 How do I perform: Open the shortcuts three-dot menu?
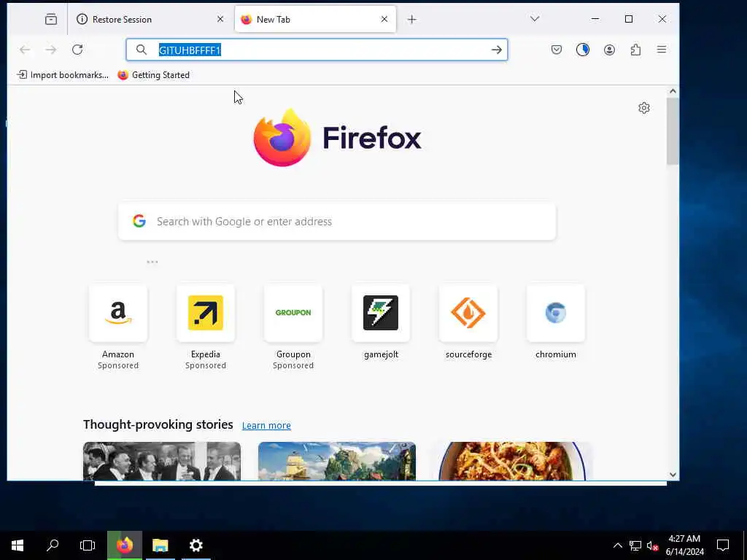(x=152, y=262)
